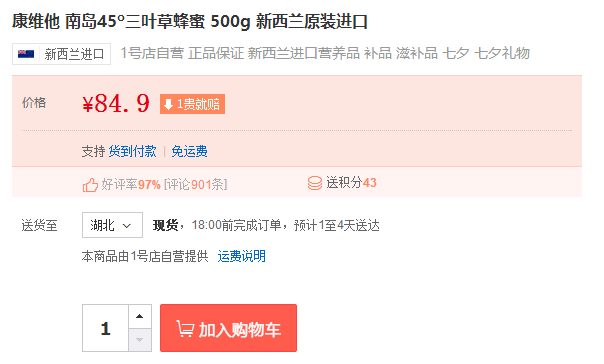Click the 送积分43 points label

point(351,183)
